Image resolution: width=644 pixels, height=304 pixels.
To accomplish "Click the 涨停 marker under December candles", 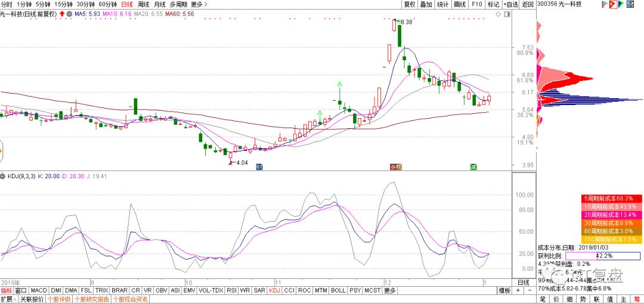I will [395, 166].
